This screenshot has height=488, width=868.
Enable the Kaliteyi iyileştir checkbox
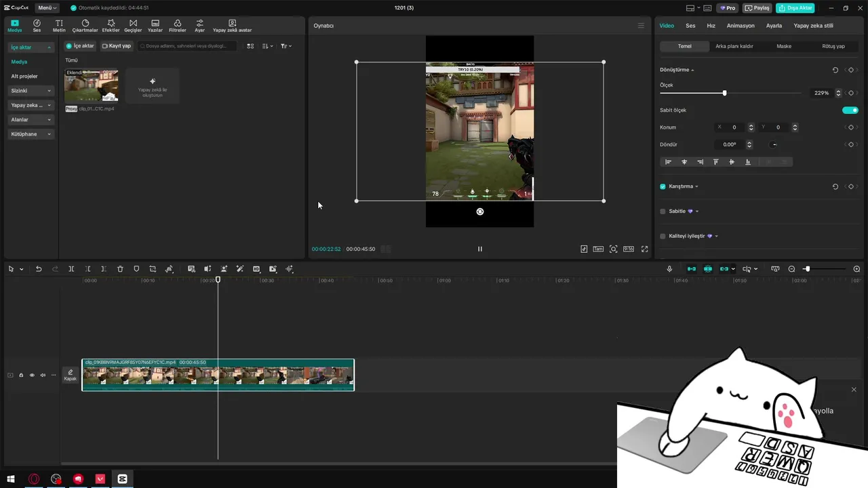point(663,237)
